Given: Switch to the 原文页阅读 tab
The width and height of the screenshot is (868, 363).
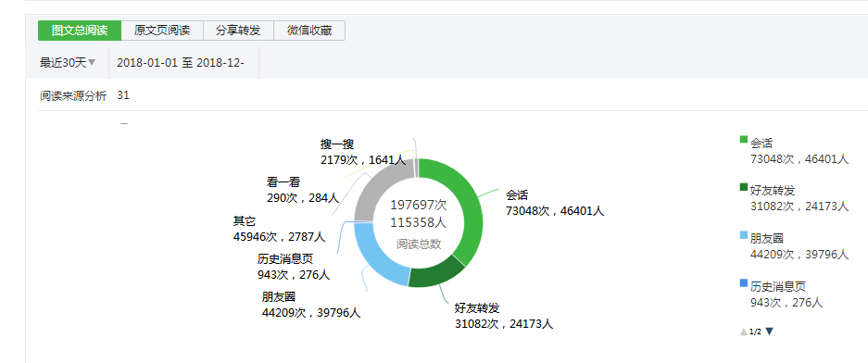Looking at the screenshot, I should pyautogui.click(x=162, y=31).
